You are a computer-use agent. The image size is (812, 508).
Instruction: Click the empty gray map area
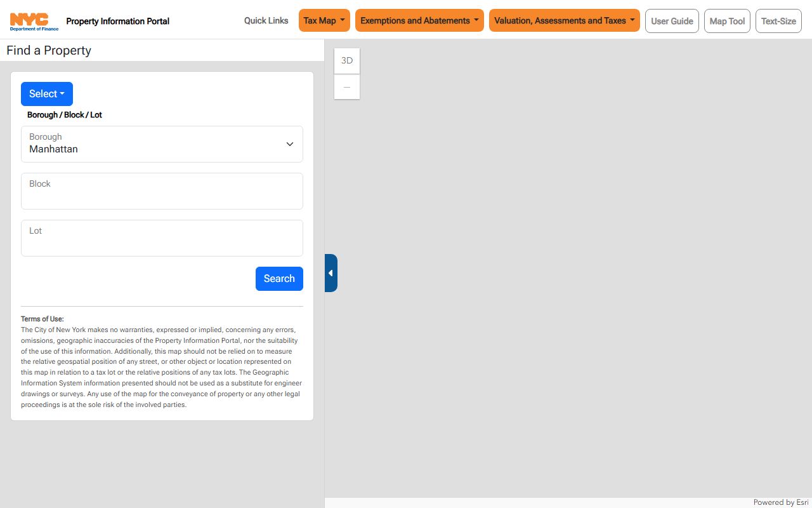(x=571, y=286)
